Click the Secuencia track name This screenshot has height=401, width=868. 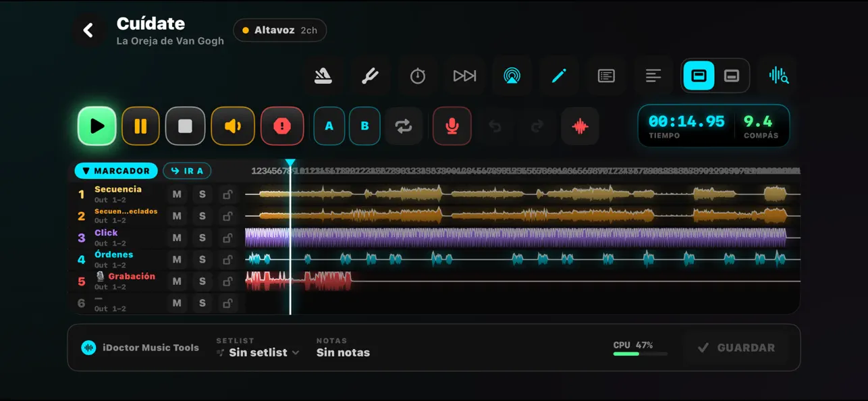coord(118,189)
